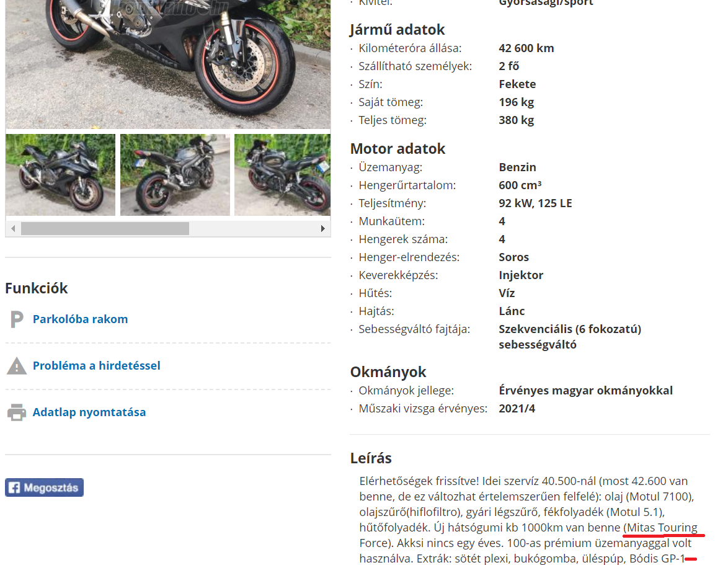Click gallery scroll right arrow
Screen dimensions: 728x565
click(x=322, y=228)
